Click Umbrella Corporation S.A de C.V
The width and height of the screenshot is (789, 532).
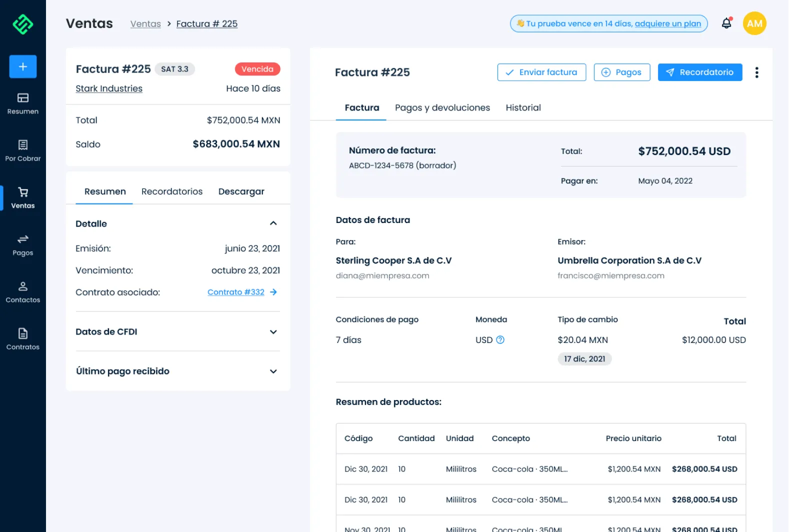click(629, 260)
